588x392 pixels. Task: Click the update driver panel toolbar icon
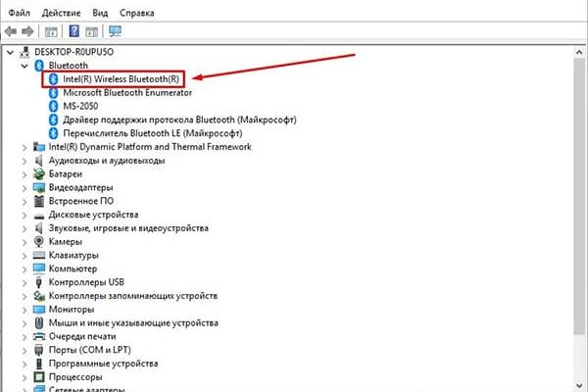tap(91, 31)
